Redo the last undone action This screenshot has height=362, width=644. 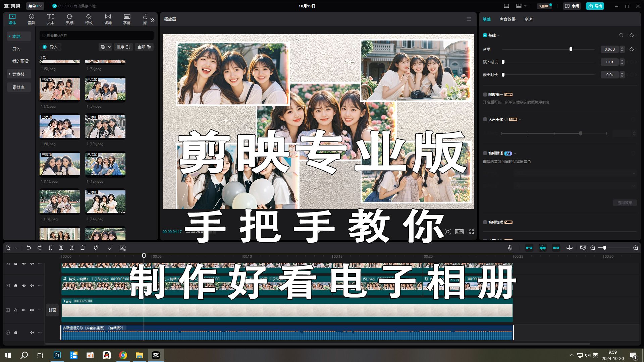tap(39, 248)
